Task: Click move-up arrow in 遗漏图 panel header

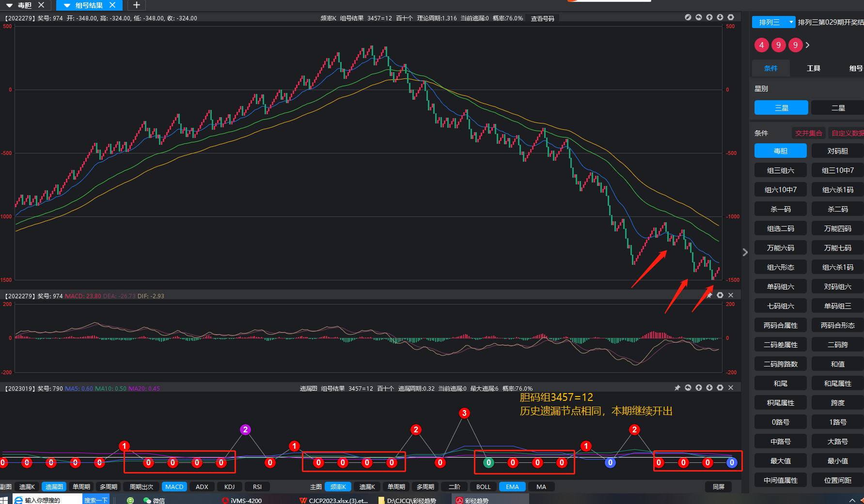Action: click(x=699, y=388)
